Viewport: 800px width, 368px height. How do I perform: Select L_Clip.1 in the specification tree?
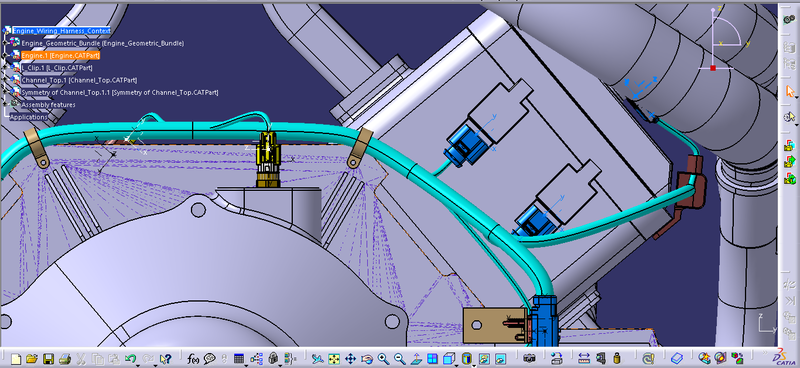[x=57, y=67]
